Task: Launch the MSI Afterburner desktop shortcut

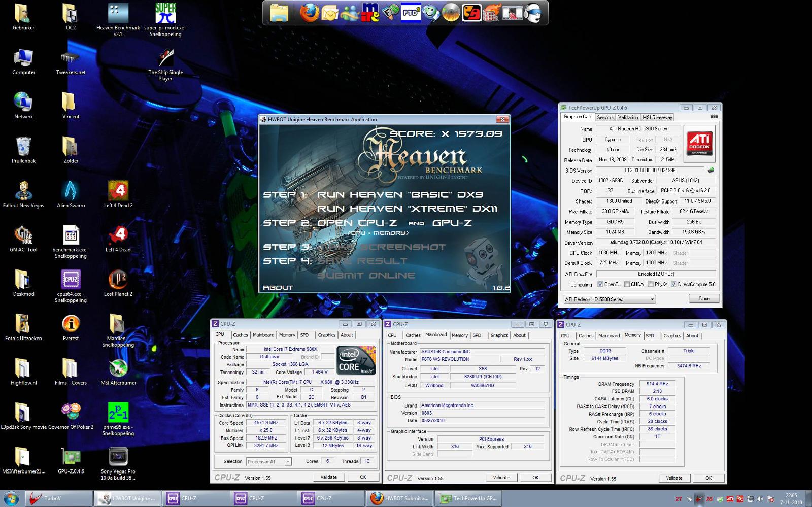Action: tap(118, 371)
